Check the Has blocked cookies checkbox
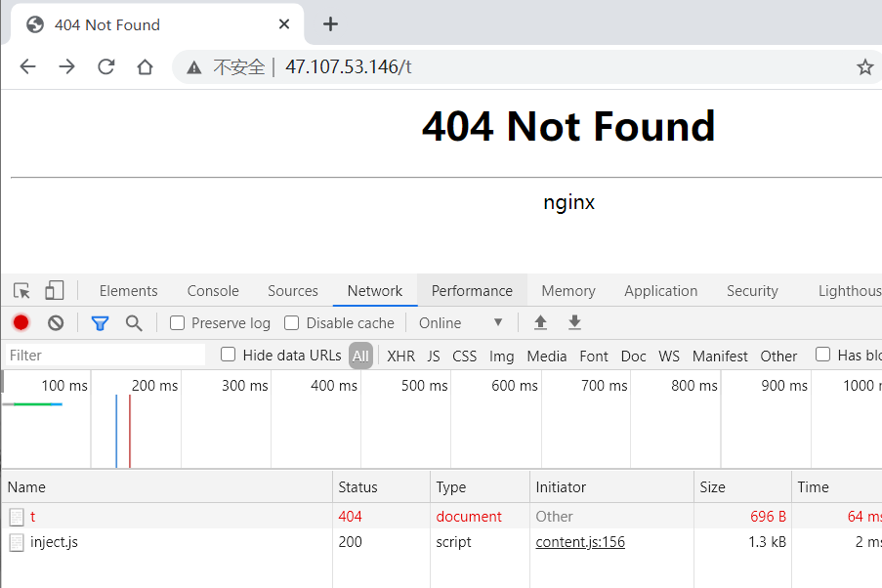The width and height of the screenshot is (882, 588). (823, 355)
